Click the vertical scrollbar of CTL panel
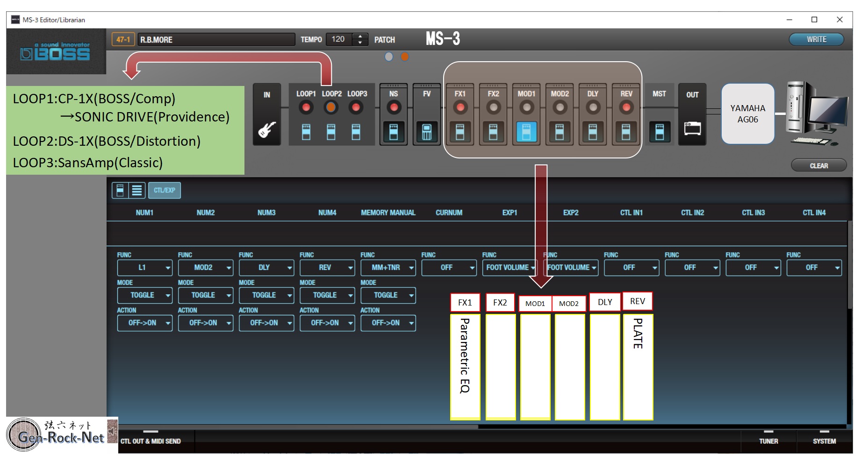The width and height of the screenshot is (868, 462). point(850,265)
